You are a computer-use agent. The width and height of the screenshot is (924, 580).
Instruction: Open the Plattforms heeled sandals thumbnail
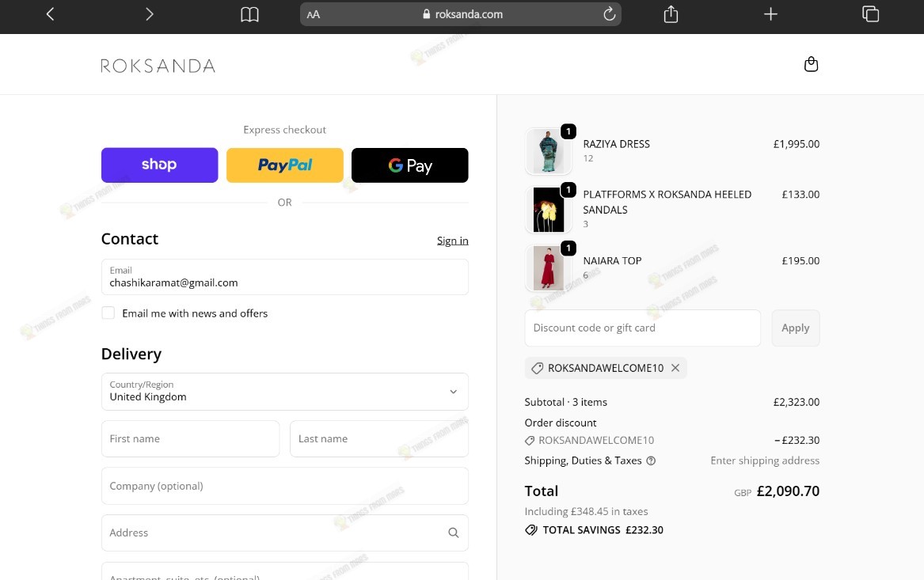[549, 210]
